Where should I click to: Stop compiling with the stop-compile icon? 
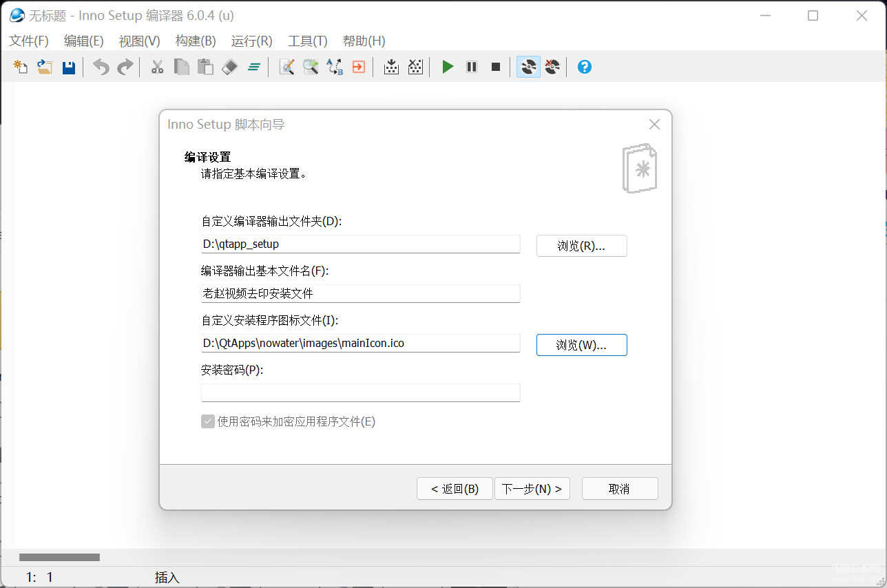(415, 67)
